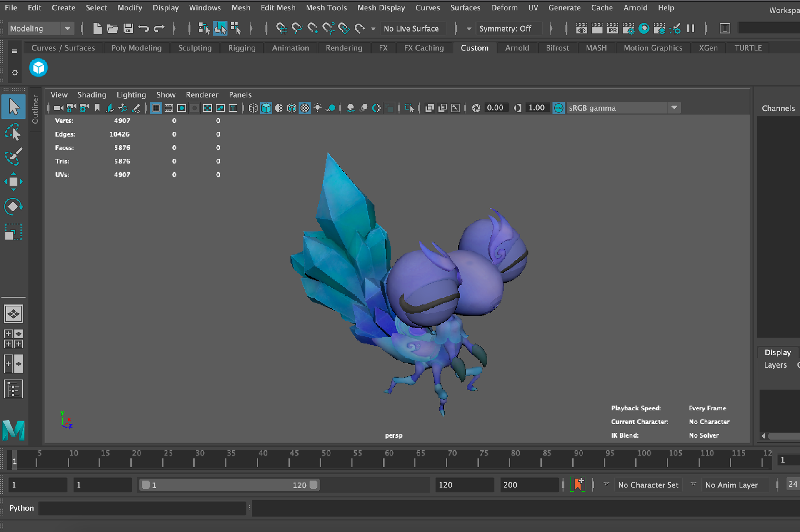The image size is (800, 532).
Task: Switch to the Rigging shelf tab
Action: (242, 48)
